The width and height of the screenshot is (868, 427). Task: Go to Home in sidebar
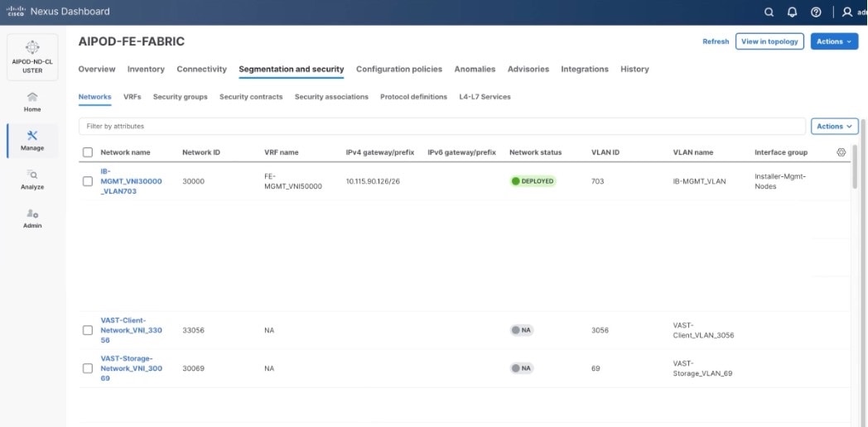coord(32,103)
